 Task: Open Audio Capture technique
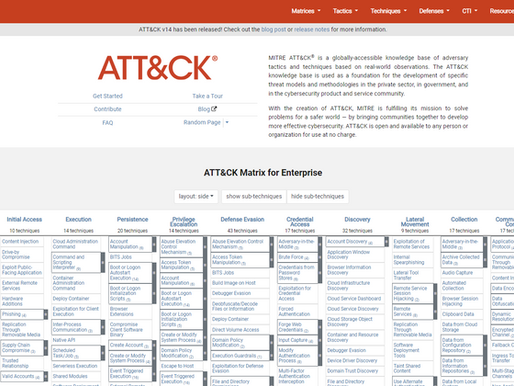(457, 272)
